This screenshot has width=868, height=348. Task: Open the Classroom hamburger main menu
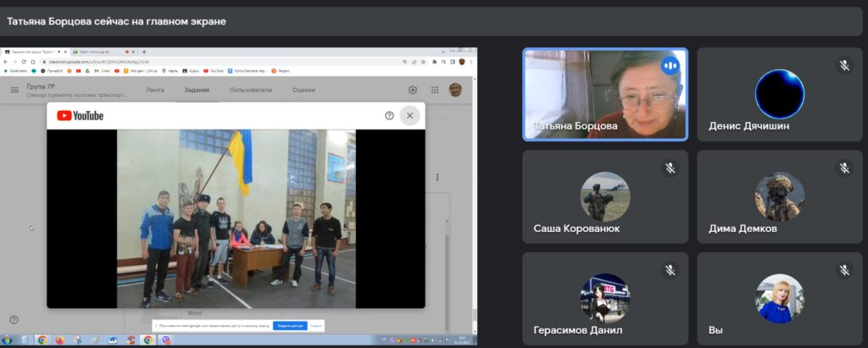pyautogui.click(x=14, y=90)
